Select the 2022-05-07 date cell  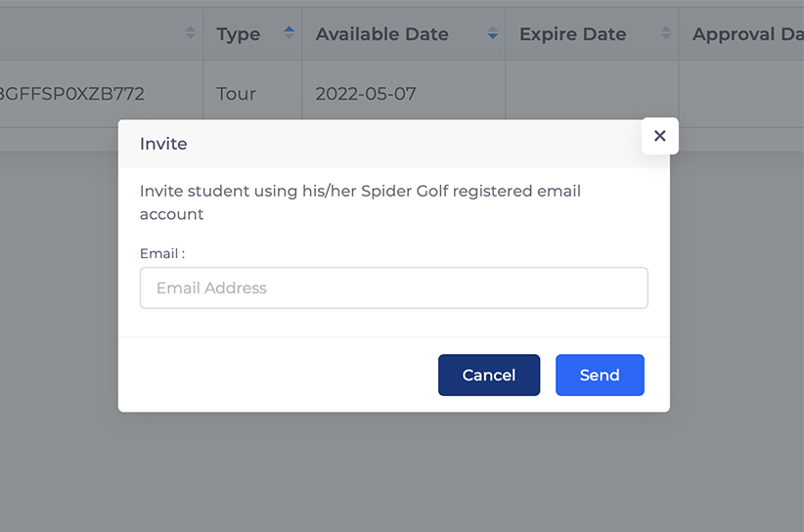(366, 94)
